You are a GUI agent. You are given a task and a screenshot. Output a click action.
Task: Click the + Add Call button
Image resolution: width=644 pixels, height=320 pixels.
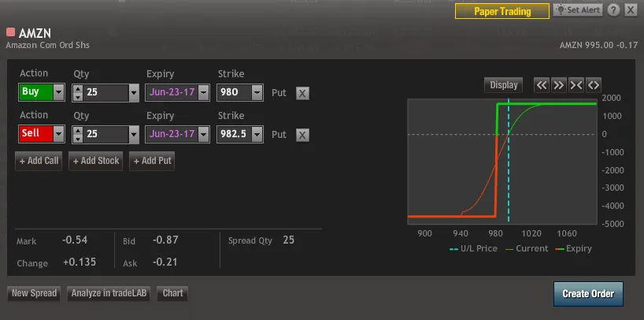[x=39, y=161]
